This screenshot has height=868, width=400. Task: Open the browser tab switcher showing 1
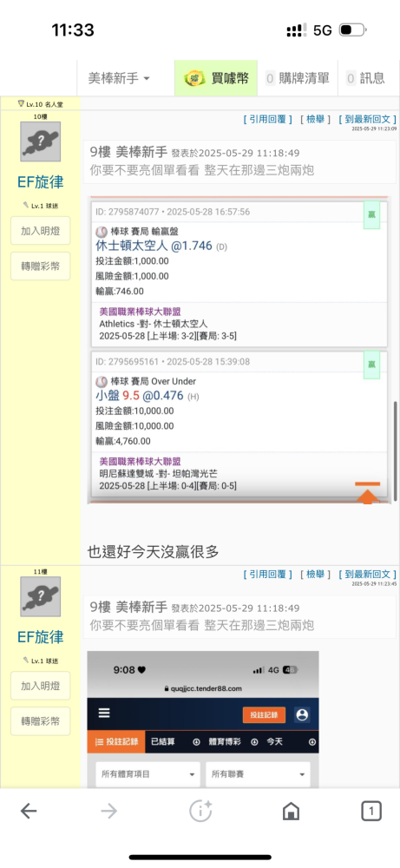click(371, 812)
